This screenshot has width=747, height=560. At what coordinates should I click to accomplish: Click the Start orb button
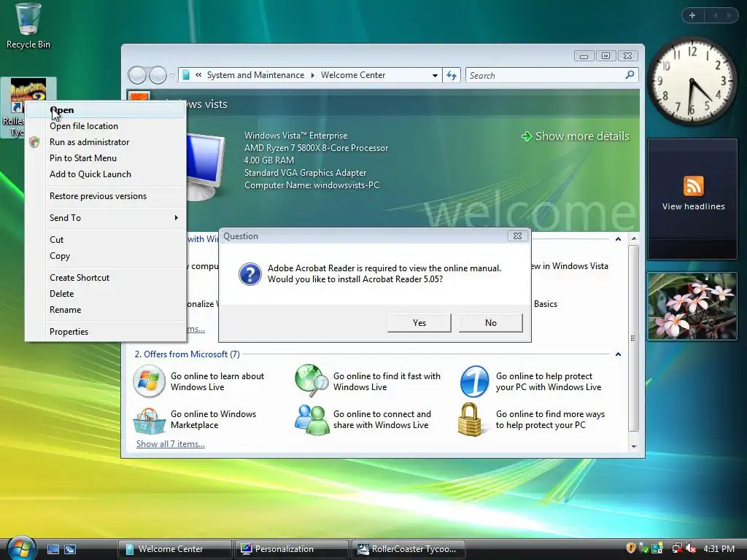(21, 548)
